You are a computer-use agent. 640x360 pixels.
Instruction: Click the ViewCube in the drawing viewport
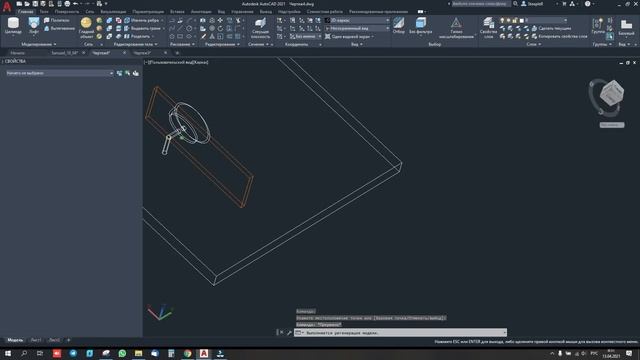pyautogui.click(x=611, y=93)
